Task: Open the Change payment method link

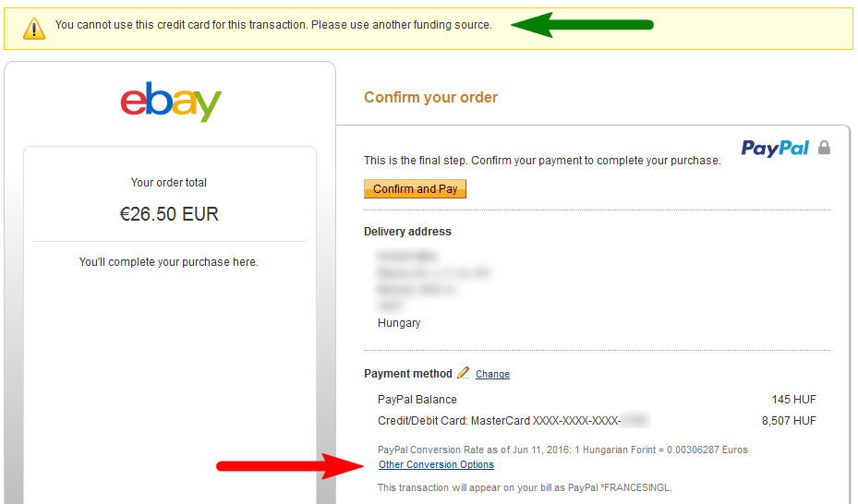Action: pyautogui.click(x=492, y=374)
